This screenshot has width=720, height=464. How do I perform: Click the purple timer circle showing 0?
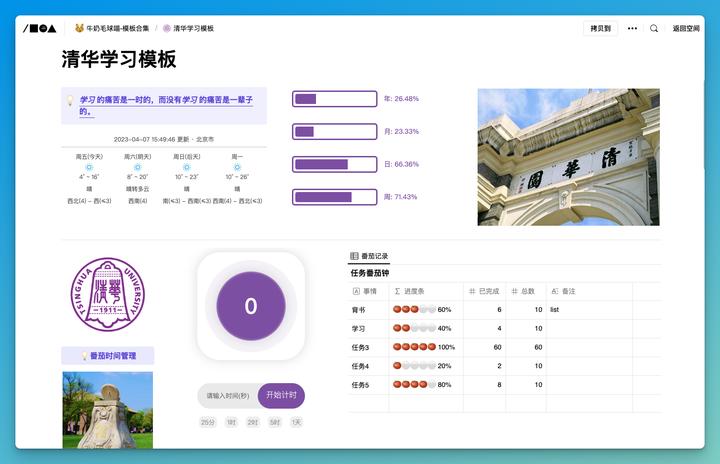point(251,306)
